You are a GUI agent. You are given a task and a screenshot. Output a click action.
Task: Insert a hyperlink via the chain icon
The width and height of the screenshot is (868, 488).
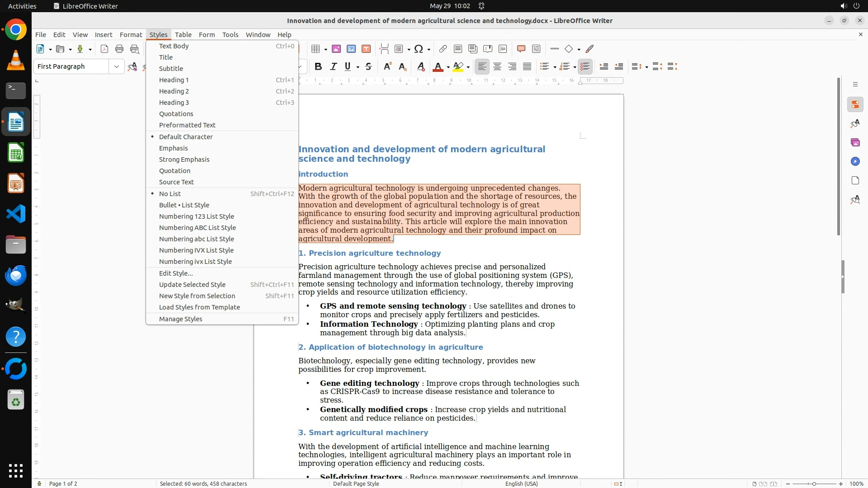click(x=443, y=49)
